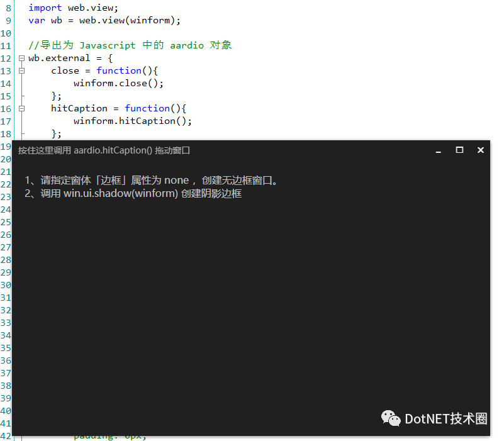Collapse the wb.external code block at line 12
This screenshot has width=504, height=441.
(x=21, y=58)
